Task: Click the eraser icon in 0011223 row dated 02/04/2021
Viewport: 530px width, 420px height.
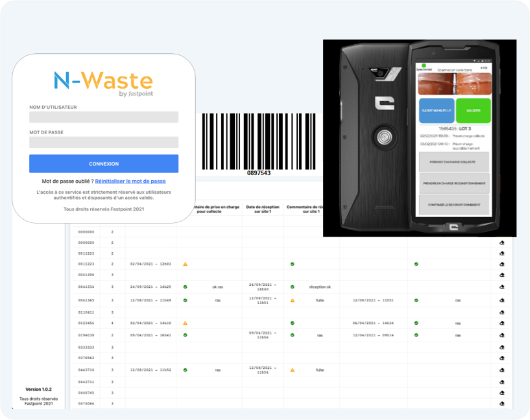Action: coord(502,264)
